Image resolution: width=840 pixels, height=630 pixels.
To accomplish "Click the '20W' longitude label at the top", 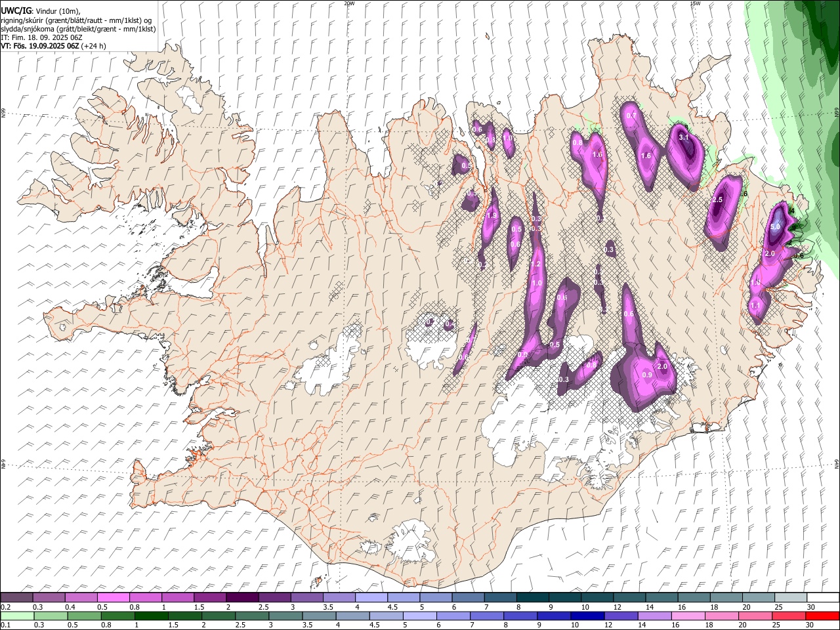I will coord(349,3).
